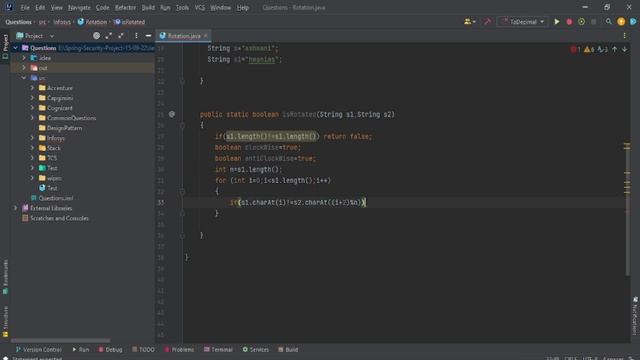The height and width of the screenshot is (360, 640).
Task: Click the red error count indicator
Action: click(x=575, y=49)
